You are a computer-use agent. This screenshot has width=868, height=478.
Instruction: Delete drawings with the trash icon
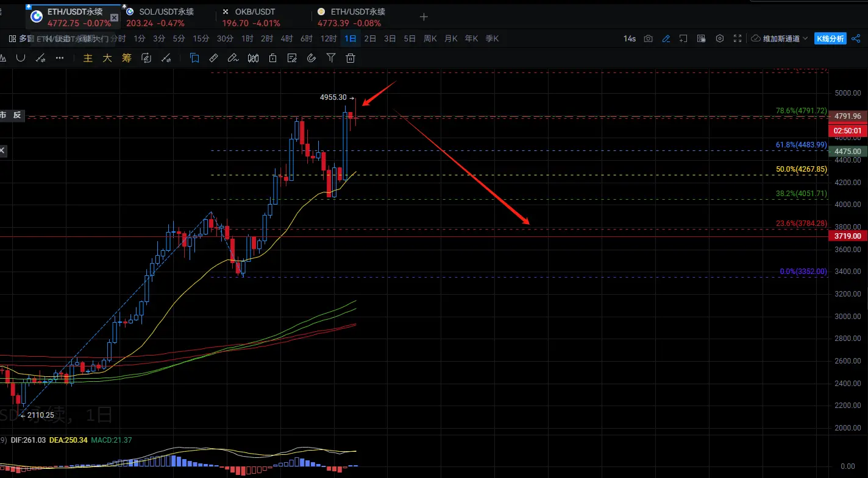(x=350, y=58)
